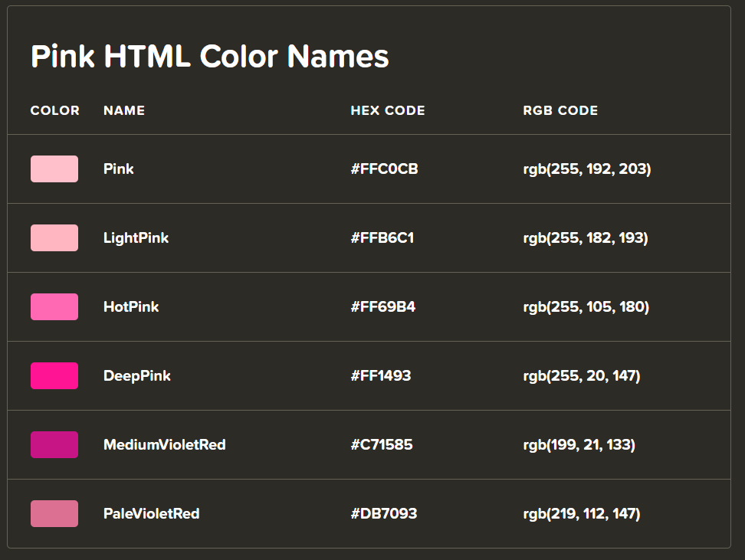The image size is (745, 560).
Task: Select hex code #DB7093
Action: pos(383,514)
